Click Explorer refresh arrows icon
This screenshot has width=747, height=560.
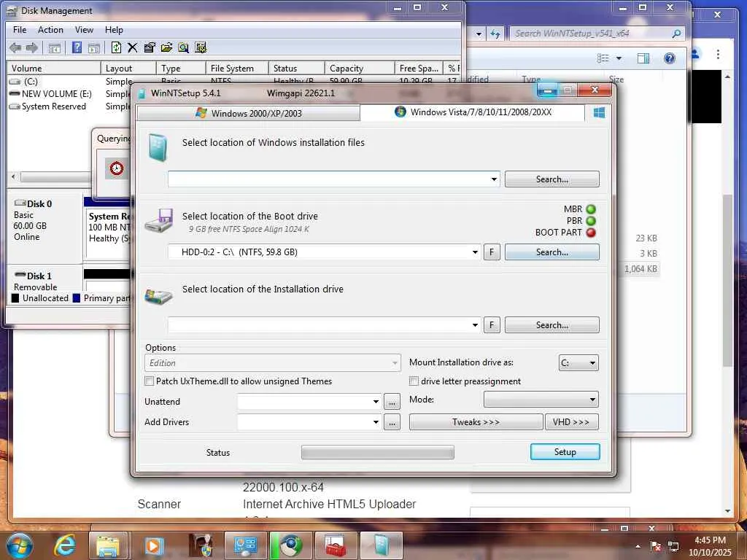click(x=495, y=34)
